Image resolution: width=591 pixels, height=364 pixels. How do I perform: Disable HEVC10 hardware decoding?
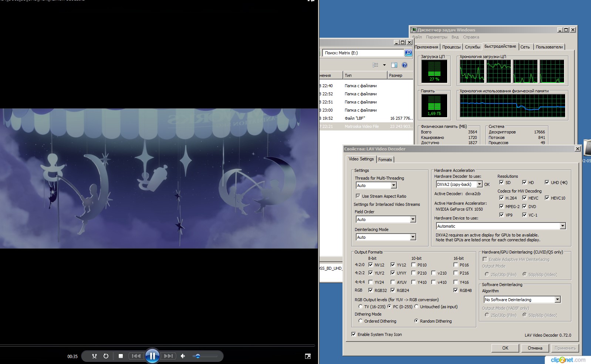pos(547,198)
